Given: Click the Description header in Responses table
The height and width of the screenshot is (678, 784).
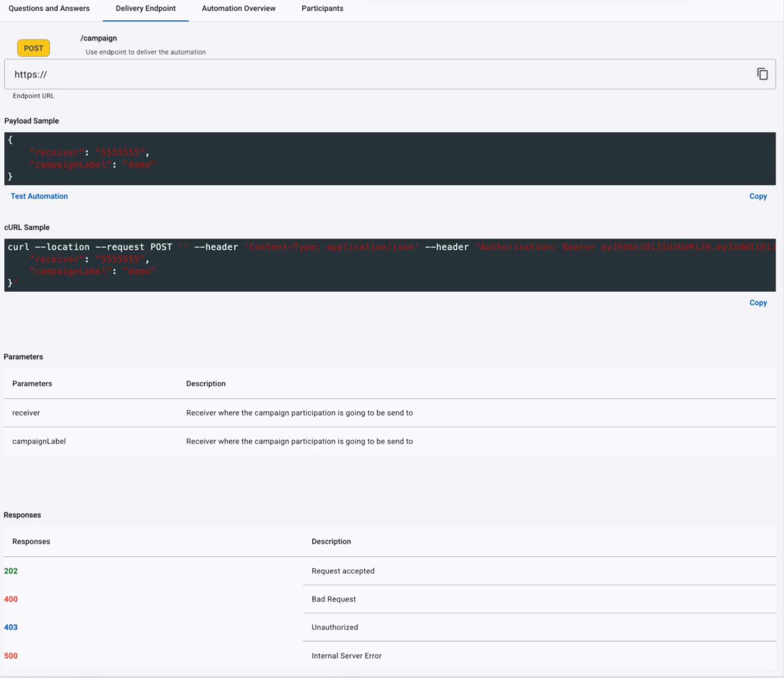Looking at the screenshot, I should click(x=331, y=542).
